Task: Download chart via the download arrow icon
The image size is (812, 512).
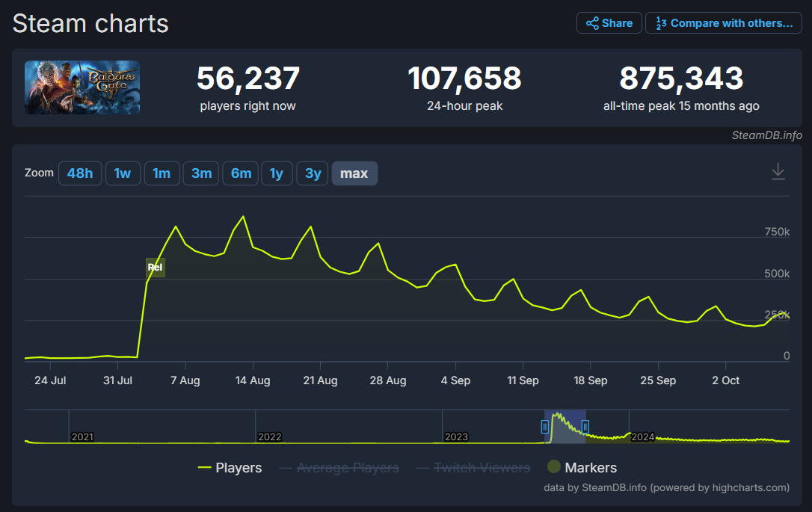Action: 778,171
